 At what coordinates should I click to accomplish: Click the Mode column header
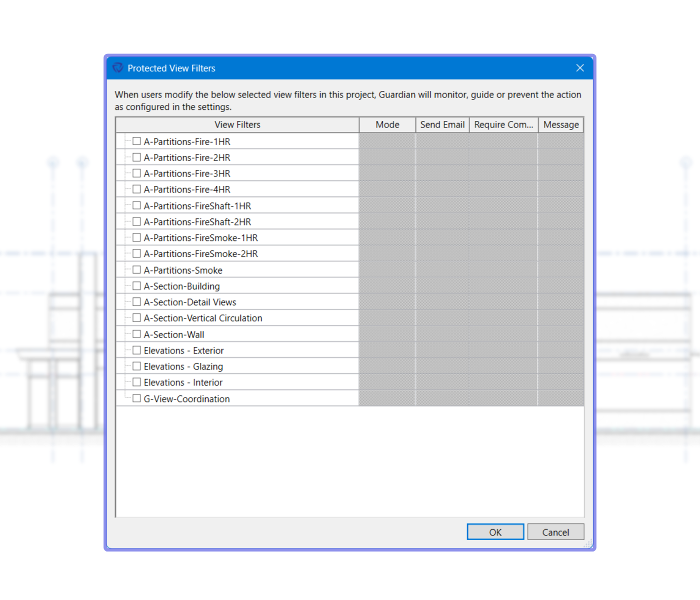[387, 124]
